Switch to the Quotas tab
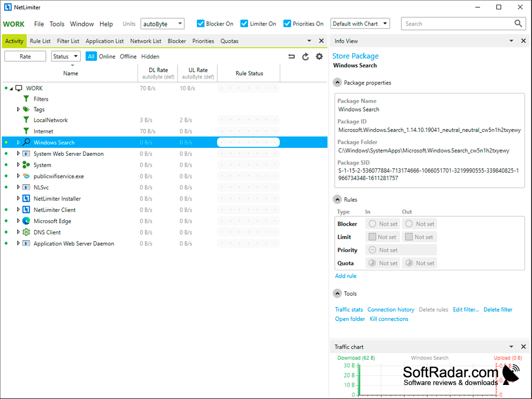The image size is (532, 399). click(229, 41)
